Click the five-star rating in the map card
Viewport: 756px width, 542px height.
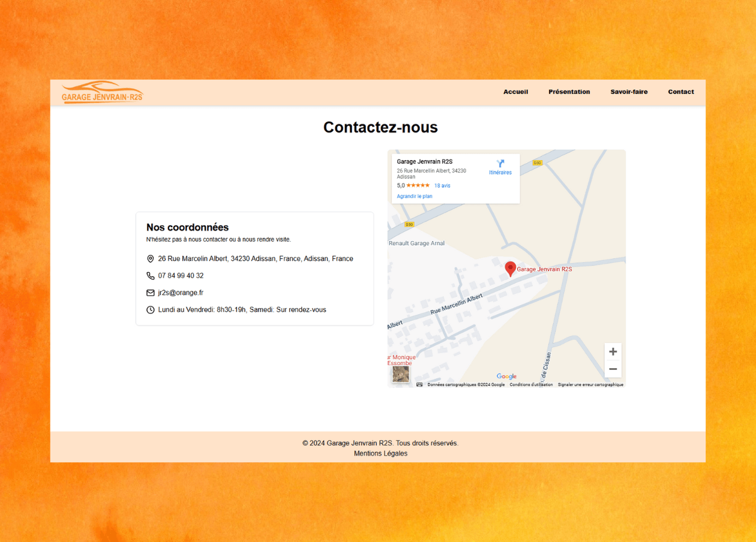pos(418,185)
